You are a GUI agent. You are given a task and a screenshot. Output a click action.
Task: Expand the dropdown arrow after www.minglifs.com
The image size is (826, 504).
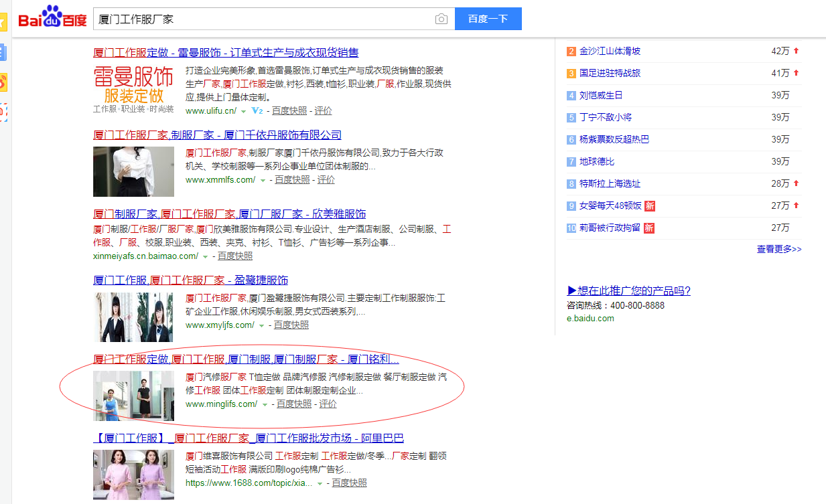pos(265,405)
